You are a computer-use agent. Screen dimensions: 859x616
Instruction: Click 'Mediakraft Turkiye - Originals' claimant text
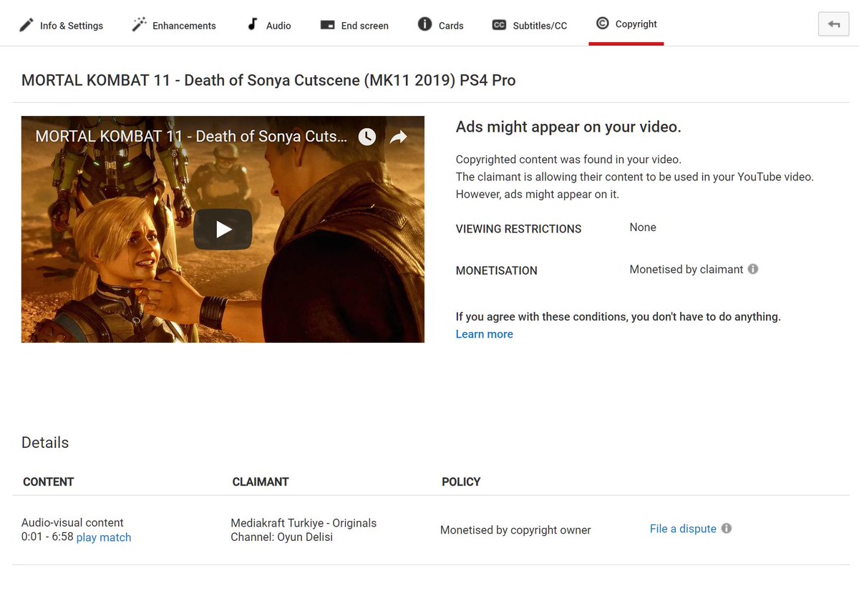tap(304, 523)
